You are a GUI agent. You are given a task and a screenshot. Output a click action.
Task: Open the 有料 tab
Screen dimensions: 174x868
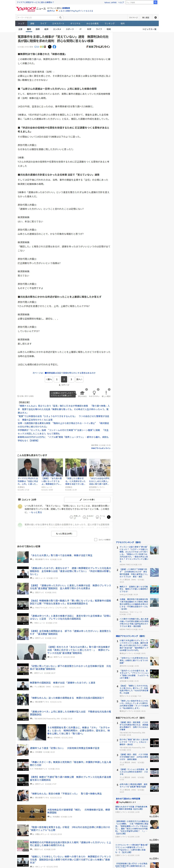(x=123, y=24)
